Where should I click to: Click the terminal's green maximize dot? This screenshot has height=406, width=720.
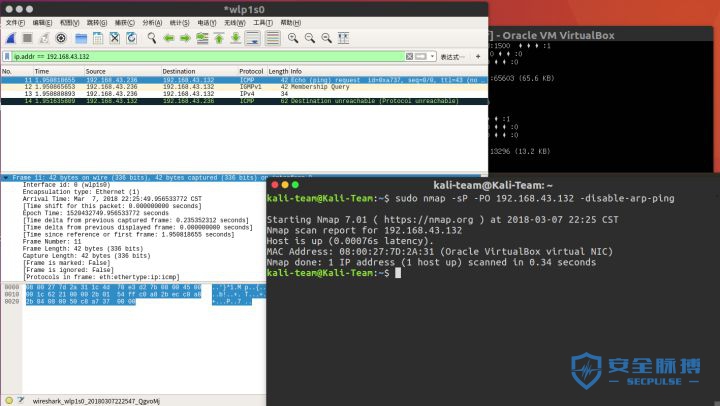coord(295,185)
